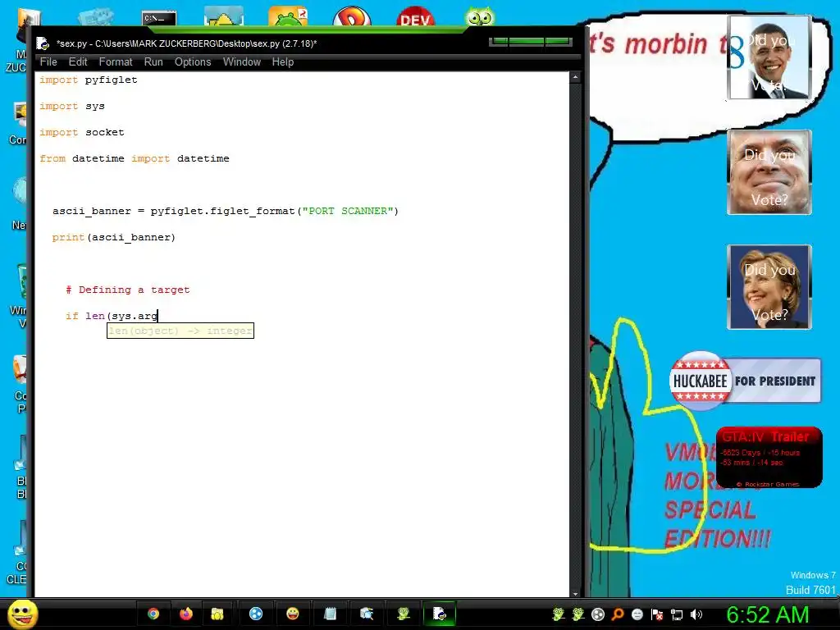
Task: Open the File menu in IDLE
Action: pos(48,62)
